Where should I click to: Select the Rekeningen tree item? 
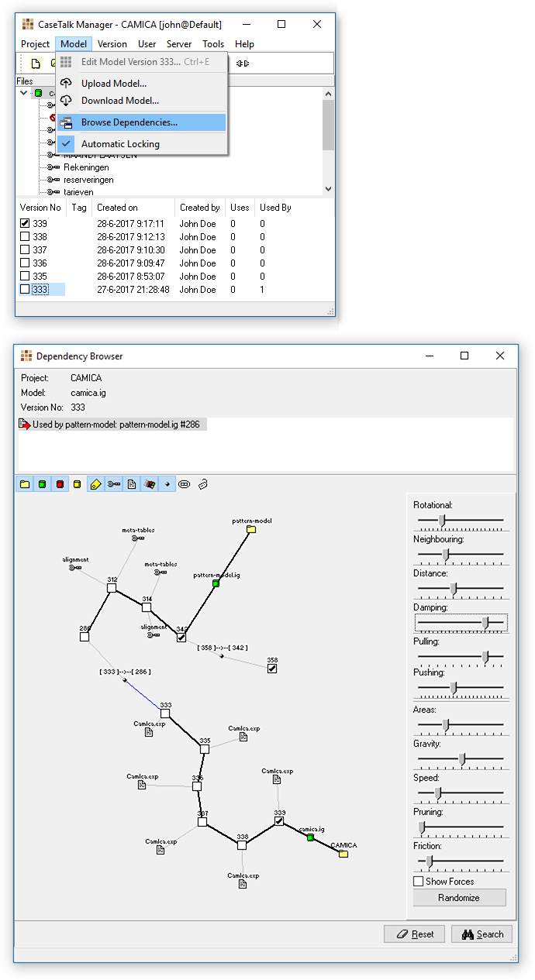86,167
